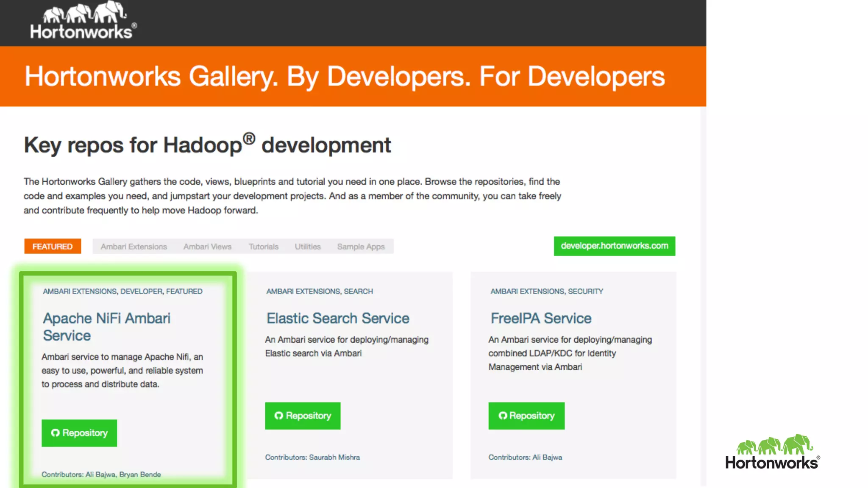The image size is (868, 488).
Task: Switch to the Ambari Extensions tab
Action: pyautogui.click(x=134, y=247)
